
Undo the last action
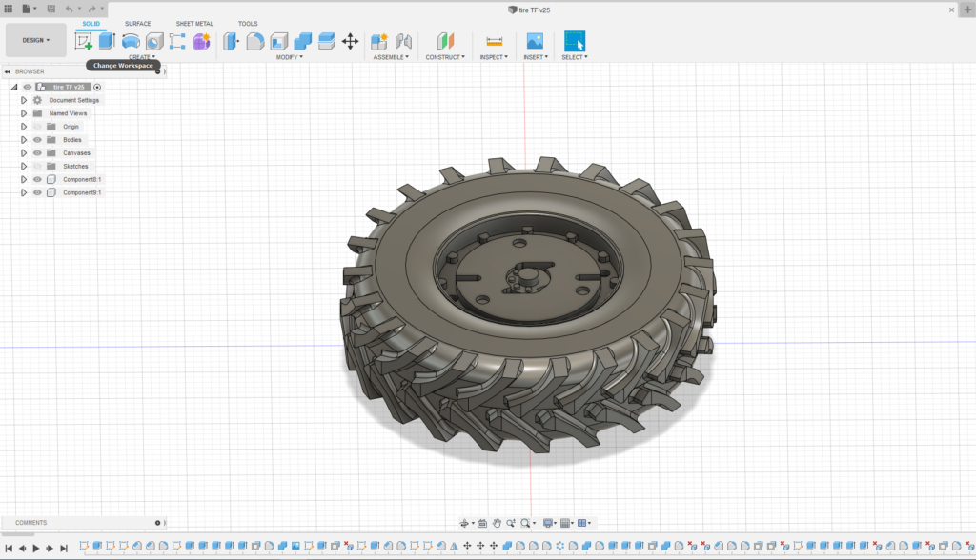coord(69,9)
